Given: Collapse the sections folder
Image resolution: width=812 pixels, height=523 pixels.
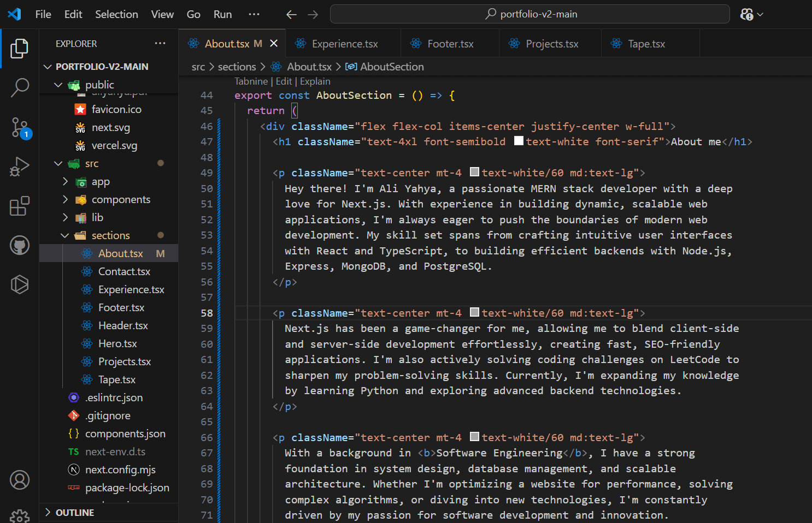Looking at the screenshot, I should coord(65,235).
